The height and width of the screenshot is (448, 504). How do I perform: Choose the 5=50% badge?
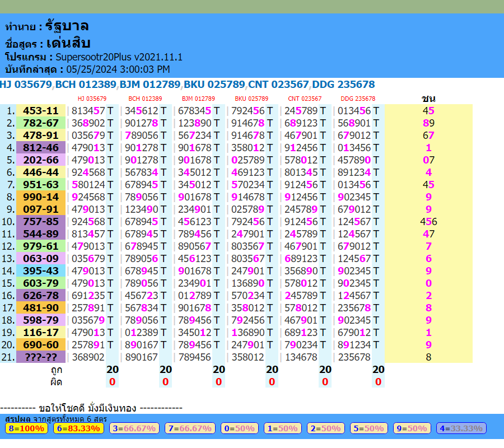click(x=368, y=428)
